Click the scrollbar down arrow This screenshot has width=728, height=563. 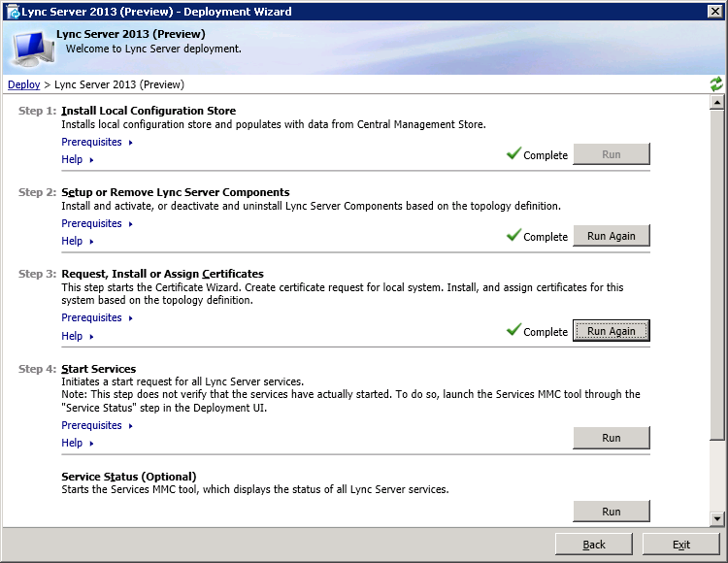click(717, 519)
